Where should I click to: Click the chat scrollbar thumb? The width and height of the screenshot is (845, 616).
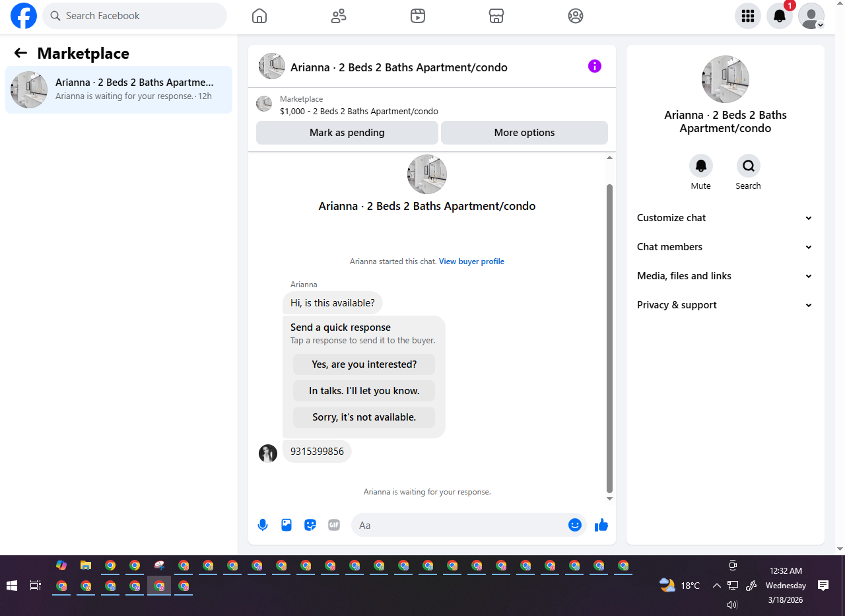(610, 339)
